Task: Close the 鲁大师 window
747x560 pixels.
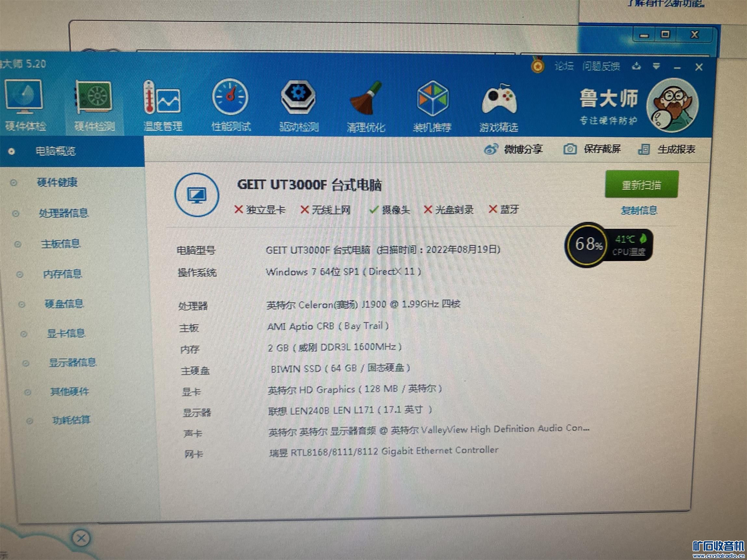Action: click(x=699, y=67)
